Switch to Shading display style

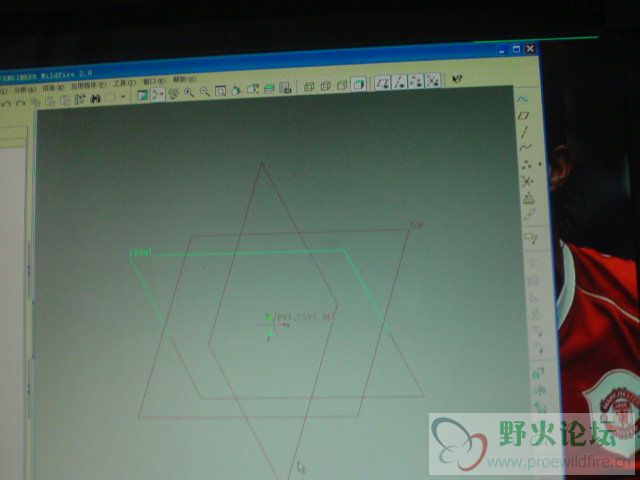click(358, 84)
